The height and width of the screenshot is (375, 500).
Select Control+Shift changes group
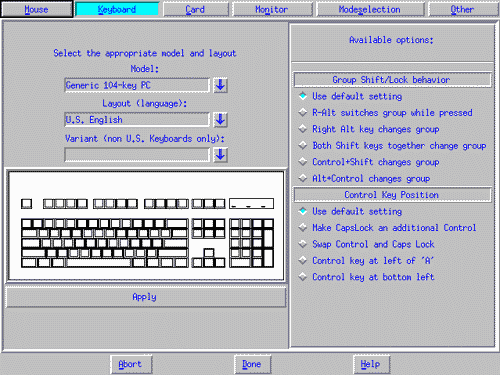point(369,162)
